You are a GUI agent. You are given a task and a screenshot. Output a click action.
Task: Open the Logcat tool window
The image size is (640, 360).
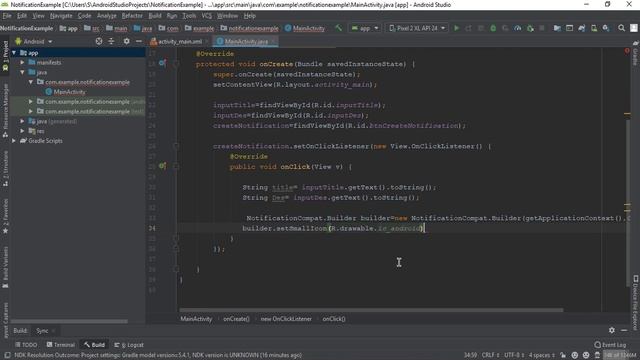pos(129,345)
